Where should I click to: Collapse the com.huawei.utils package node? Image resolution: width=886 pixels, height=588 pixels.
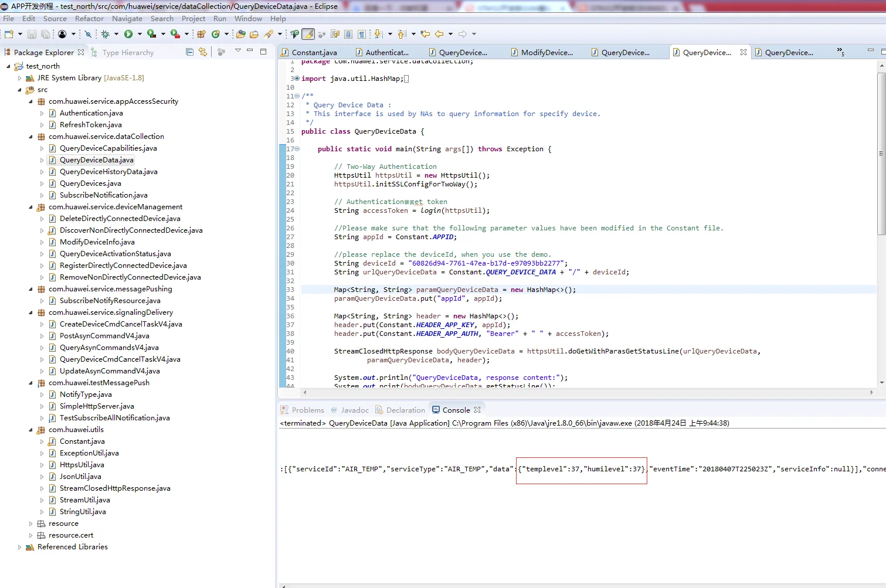pyautogui.click(x=31, y=430)
